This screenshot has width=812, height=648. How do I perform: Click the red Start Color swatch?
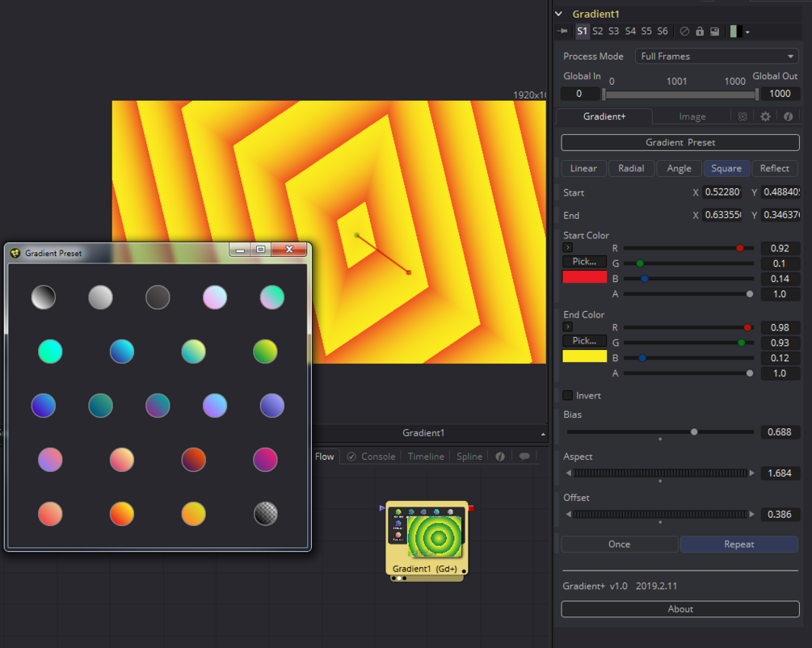coord(585,277)
